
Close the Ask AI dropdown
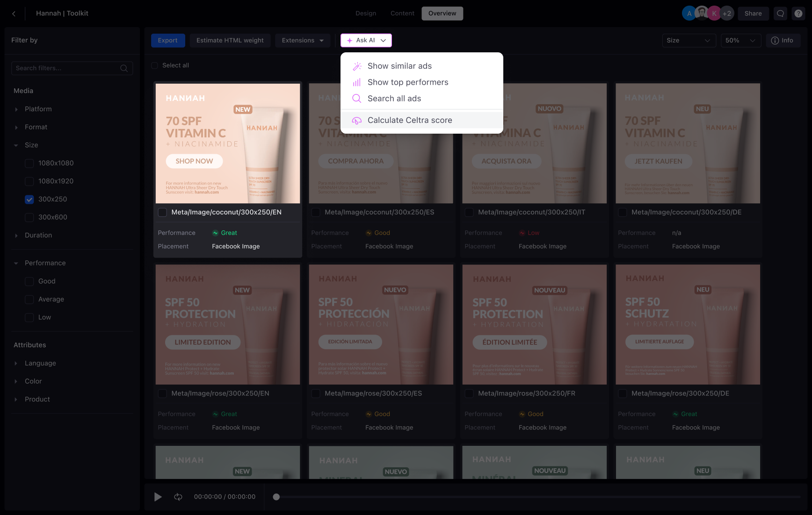click(366, 41)
